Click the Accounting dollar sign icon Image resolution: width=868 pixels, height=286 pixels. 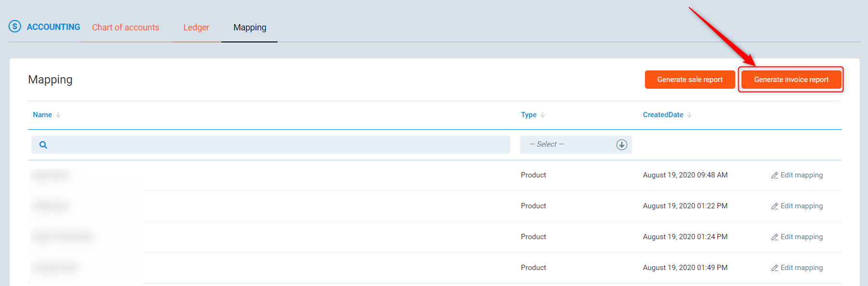click(15, 27)
